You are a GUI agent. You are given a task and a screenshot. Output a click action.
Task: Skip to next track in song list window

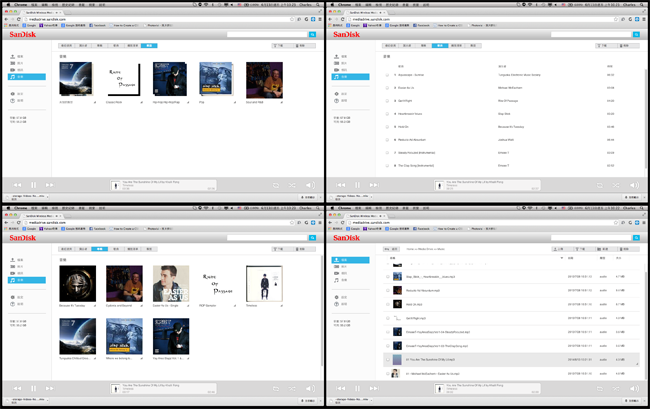(374, 185)
